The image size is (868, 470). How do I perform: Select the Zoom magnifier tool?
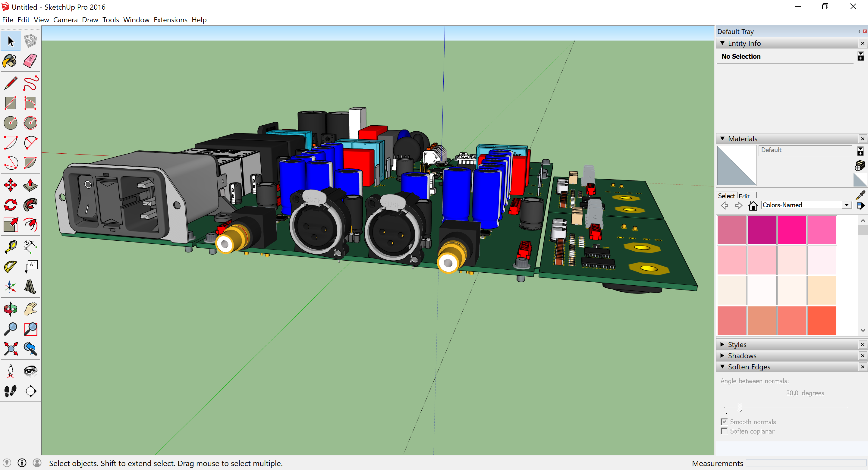pos(11,329)
